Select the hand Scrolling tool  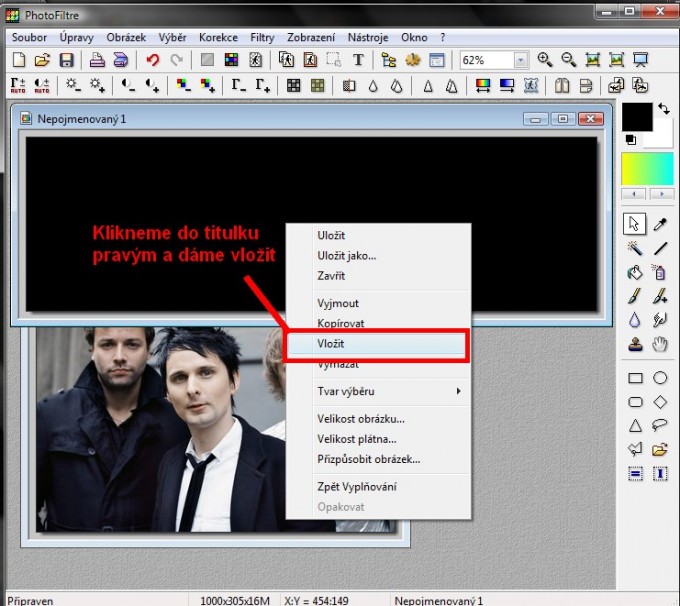660,345
